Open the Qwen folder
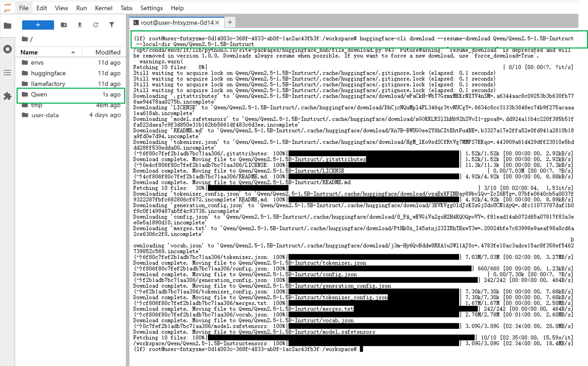Screen dimensions: 588x366 (39, 94)
